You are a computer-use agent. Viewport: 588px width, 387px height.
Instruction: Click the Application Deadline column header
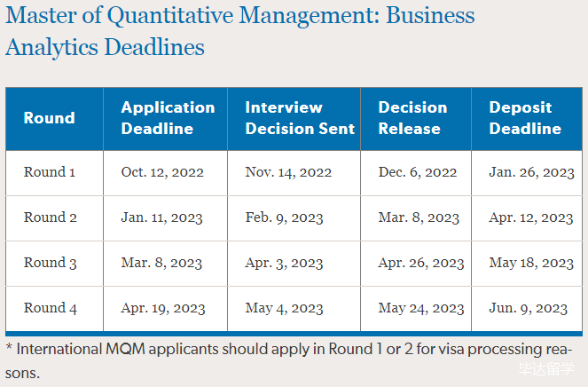pyautogui.click(x=168, y=118)
